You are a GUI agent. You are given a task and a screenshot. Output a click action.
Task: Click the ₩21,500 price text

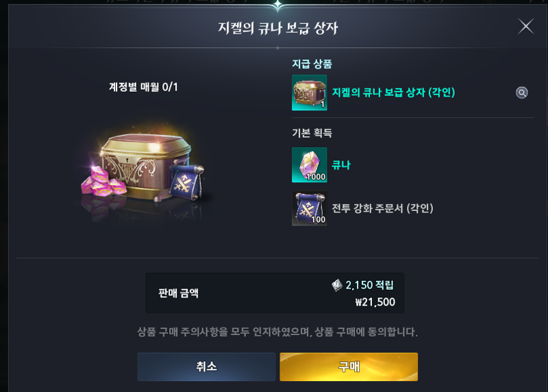[375, 302]
